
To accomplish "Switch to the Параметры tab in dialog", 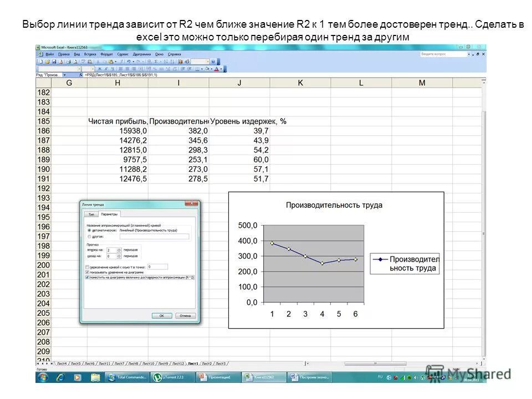I will click(x=109, y=214).
